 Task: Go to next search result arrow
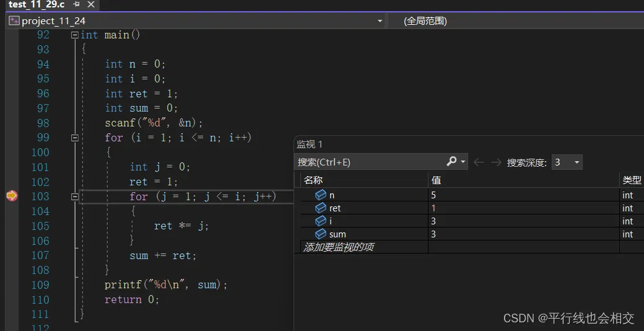496,162
